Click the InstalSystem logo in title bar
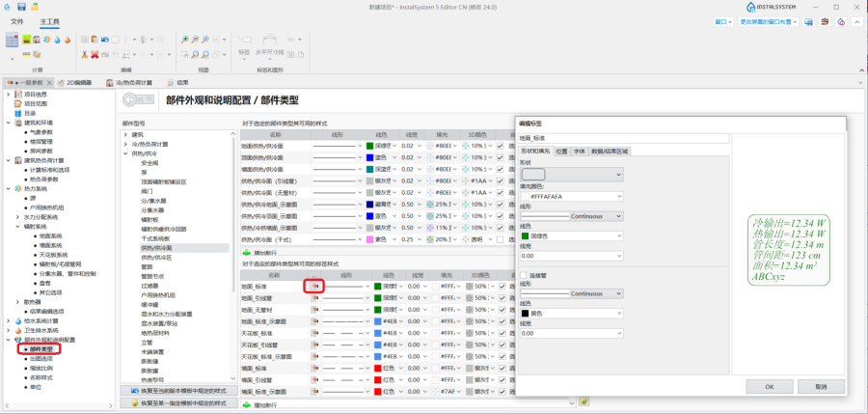The image size is (868, 414). click(773, 7)
